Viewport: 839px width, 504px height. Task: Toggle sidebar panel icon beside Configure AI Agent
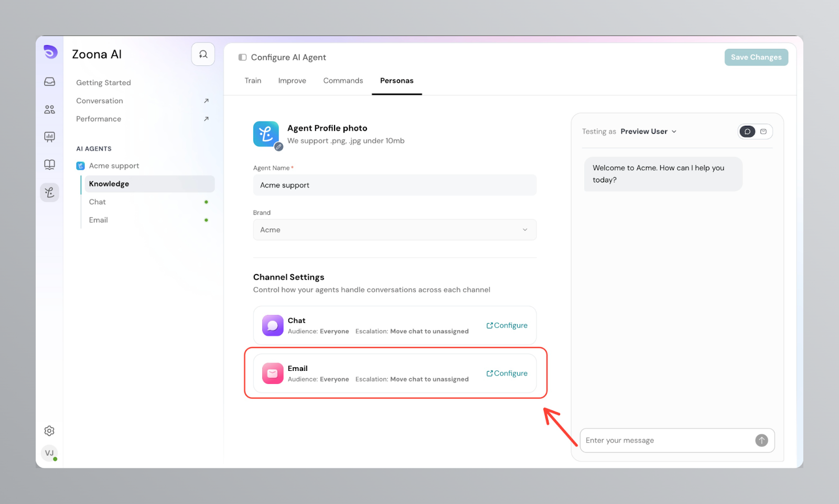242,58
